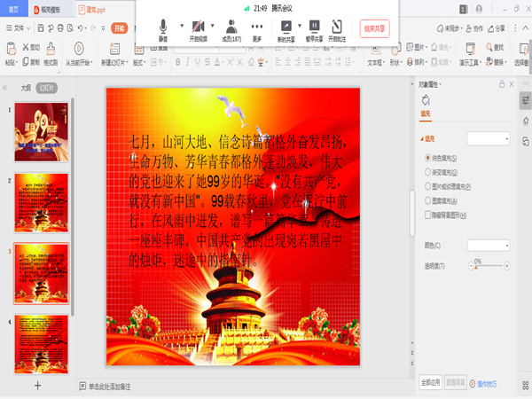Turn on video camera icon
532x399 pixels.
[198, 27]
